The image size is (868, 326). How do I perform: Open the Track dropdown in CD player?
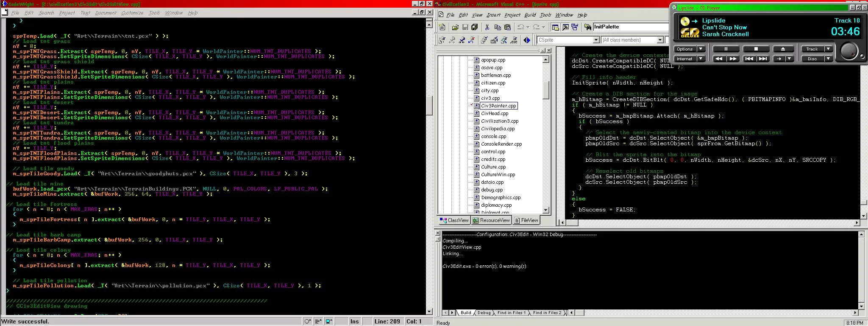828,49
